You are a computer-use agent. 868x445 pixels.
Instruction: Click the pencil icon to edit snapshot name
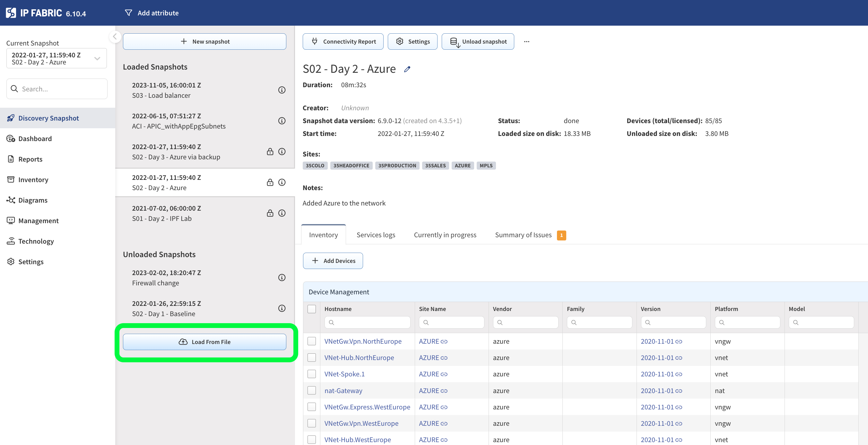[407, 69]
